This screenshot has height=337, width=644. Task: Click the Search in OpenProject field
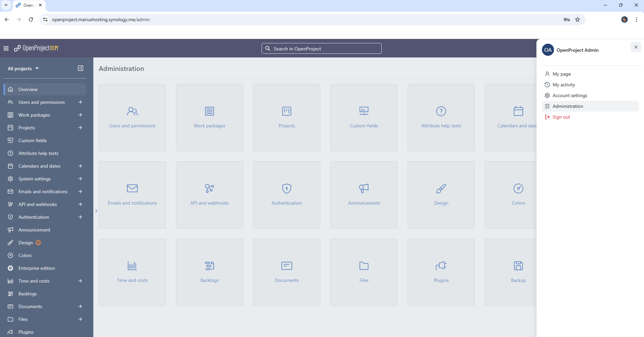(x=321, y=48)
